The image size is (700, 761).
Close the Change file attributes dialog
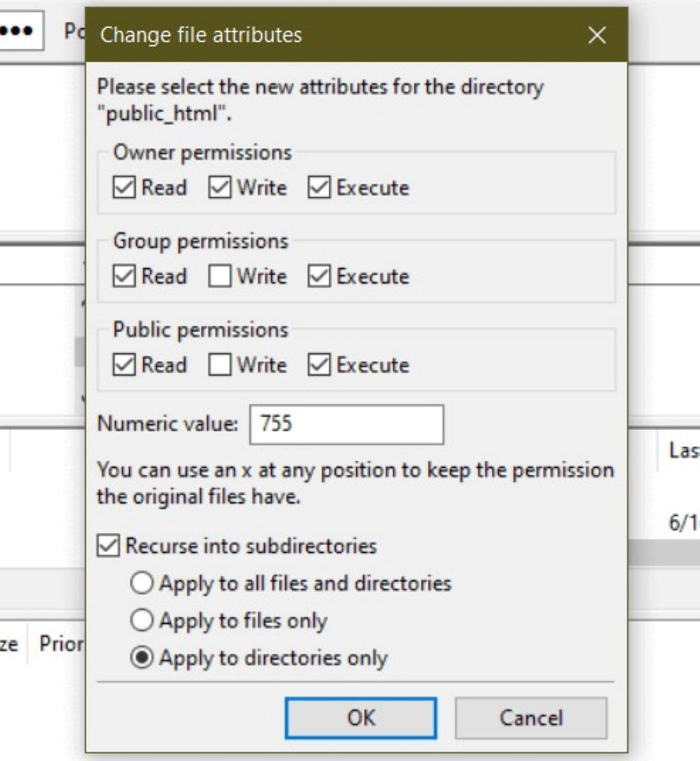597,35
